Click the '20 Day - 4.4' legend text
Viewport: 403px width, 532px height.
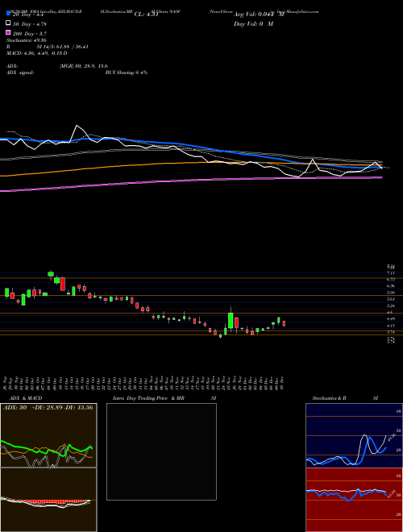click(27, 15)
